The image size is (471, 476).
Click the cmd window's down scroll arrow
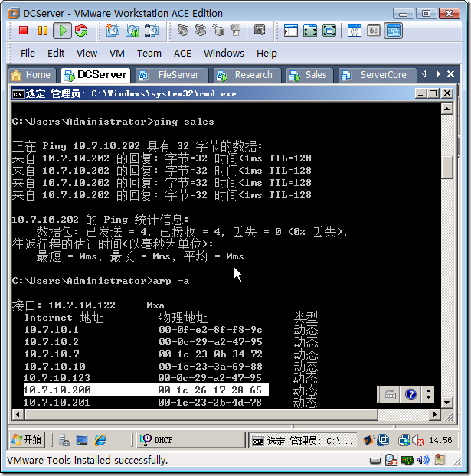[x=447, y=403]
